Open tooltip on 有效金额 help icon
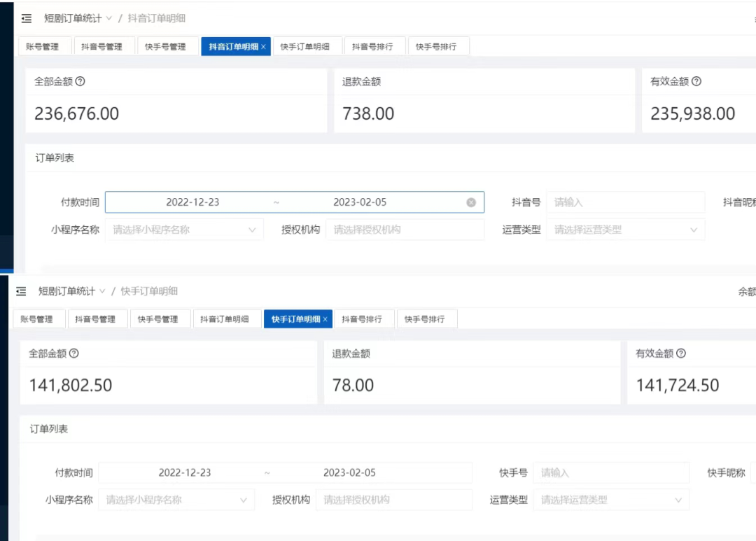Viewport: 756px width, 541px height. tap(695, 81)
